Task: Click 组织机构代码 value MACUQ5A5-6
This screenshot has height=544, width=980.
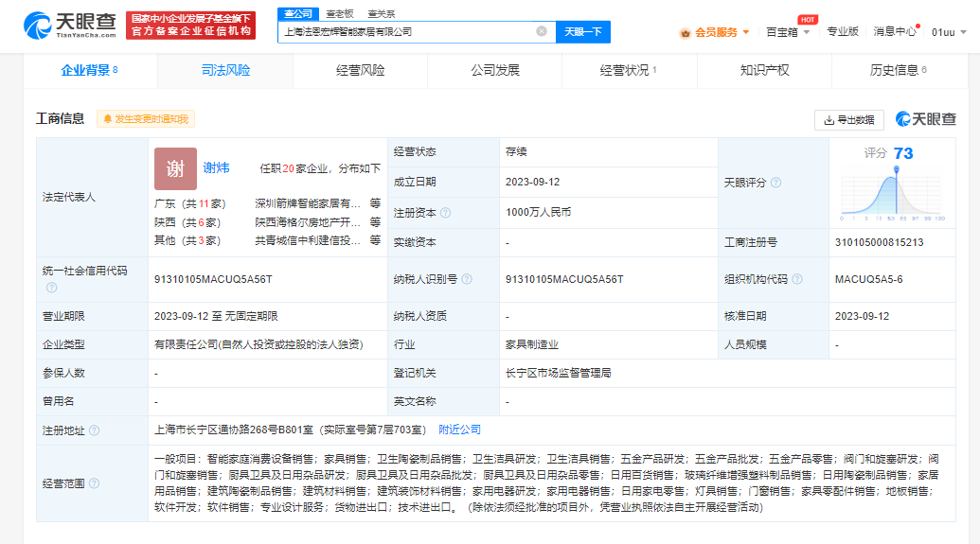Action: click(869, 279)
